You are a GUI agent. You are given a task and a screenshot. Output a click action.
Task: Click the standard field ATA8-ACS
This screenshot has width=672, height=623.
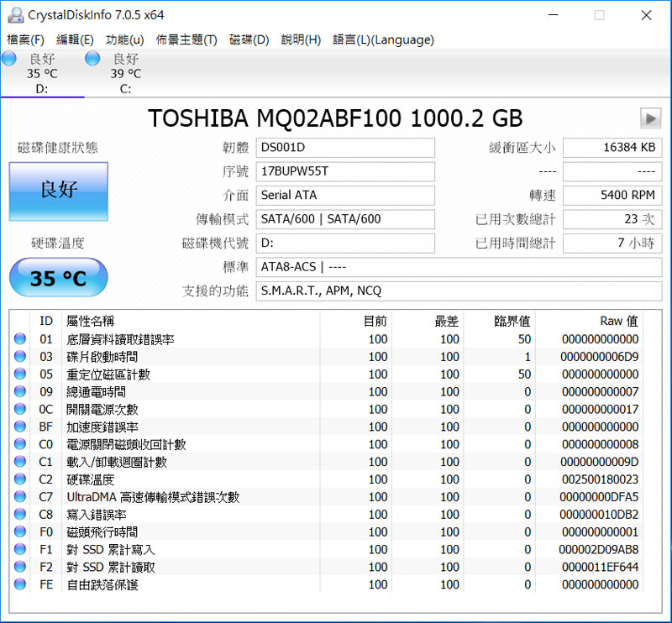459,267
